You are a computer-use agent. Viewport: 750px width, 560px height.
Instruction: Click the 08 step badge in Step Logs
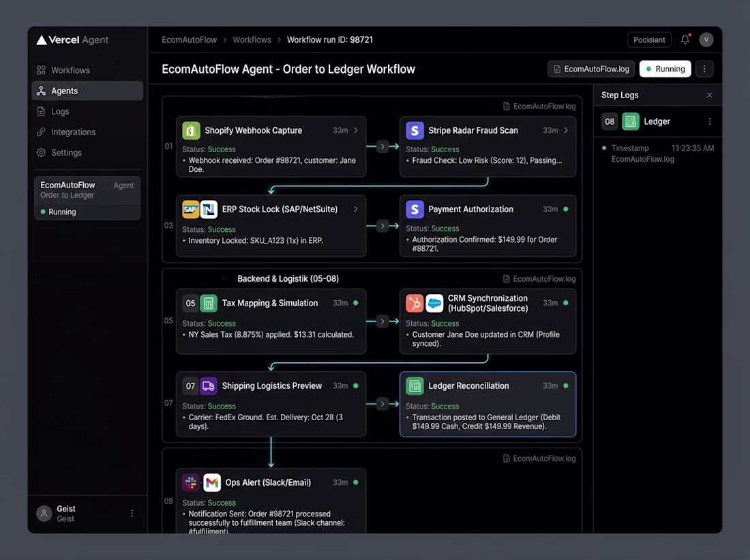[x=610, y=121]
